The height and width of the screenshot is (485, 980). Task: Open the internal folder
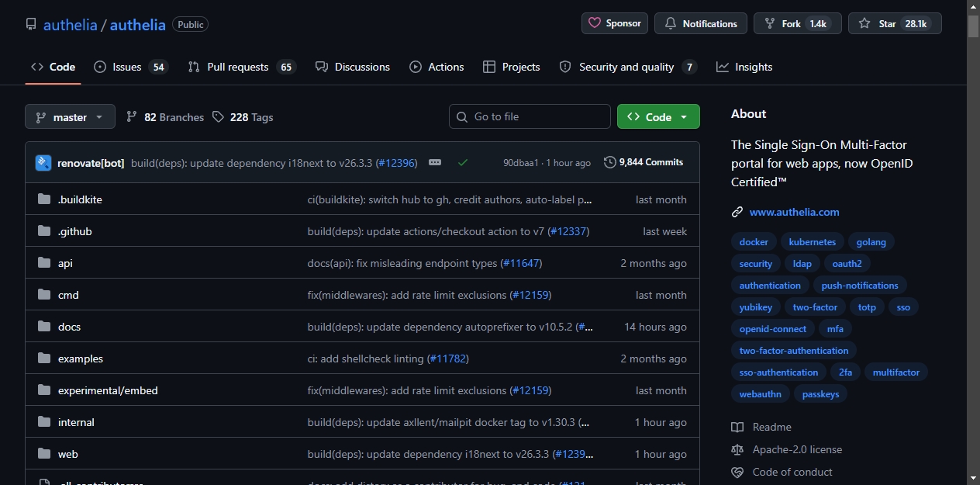[x=76, y=422]
